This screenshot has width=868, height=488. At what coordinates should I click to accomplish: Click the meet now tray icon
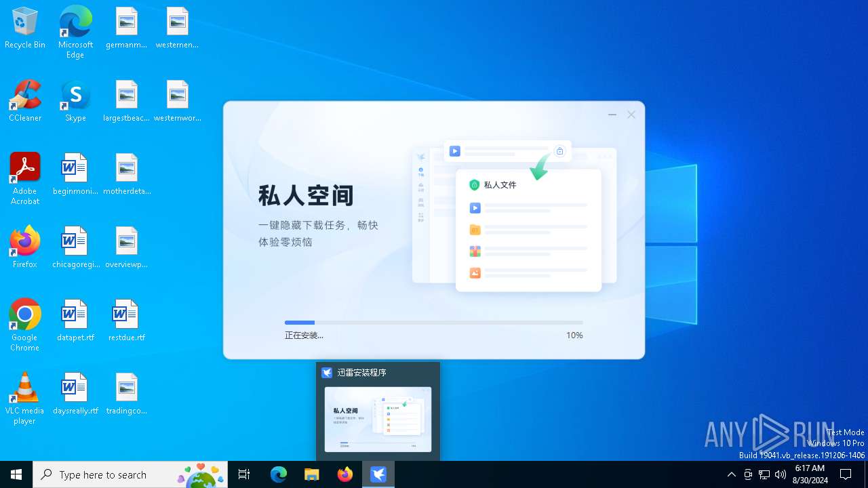[748, 474]
